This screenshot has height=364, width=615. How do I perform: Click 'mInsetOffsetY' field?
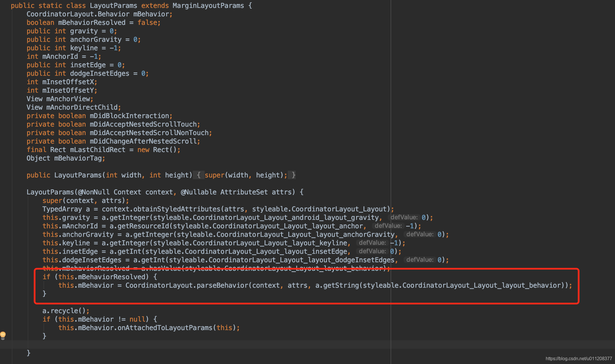(x=68, y=90)
